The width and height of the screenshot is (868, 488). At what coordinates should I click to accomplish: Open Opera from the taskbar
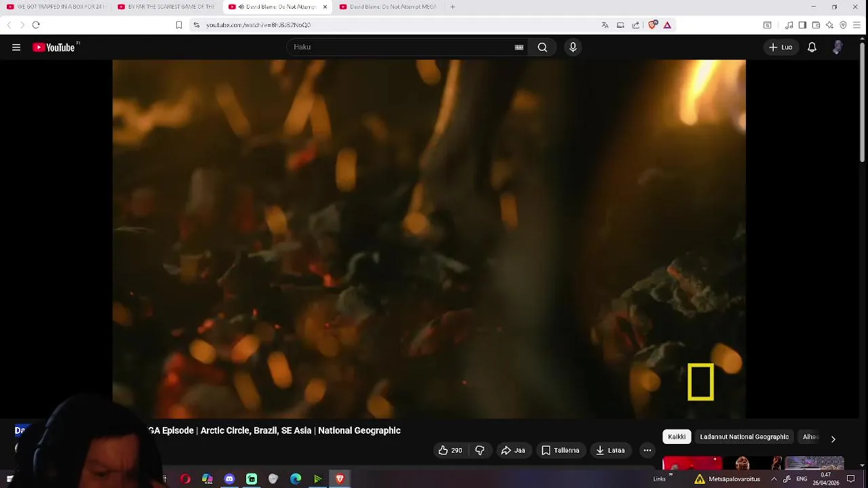click(185, 479)
